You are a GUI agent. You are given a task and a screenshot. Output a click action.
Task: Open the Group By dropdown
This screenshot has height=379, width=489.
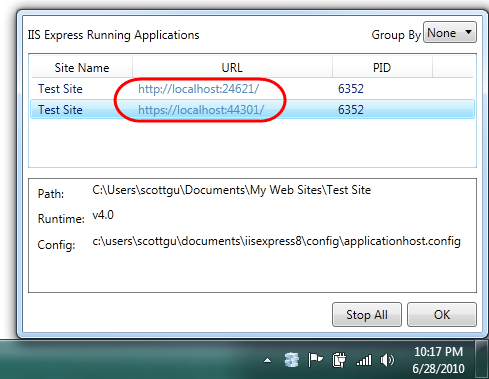pos(450,32)
